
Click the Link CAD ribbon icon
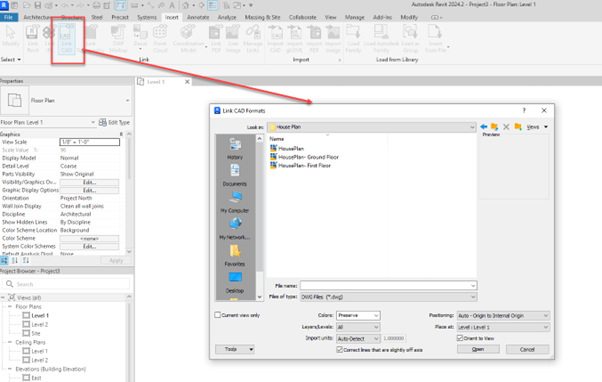coord(66,38)
